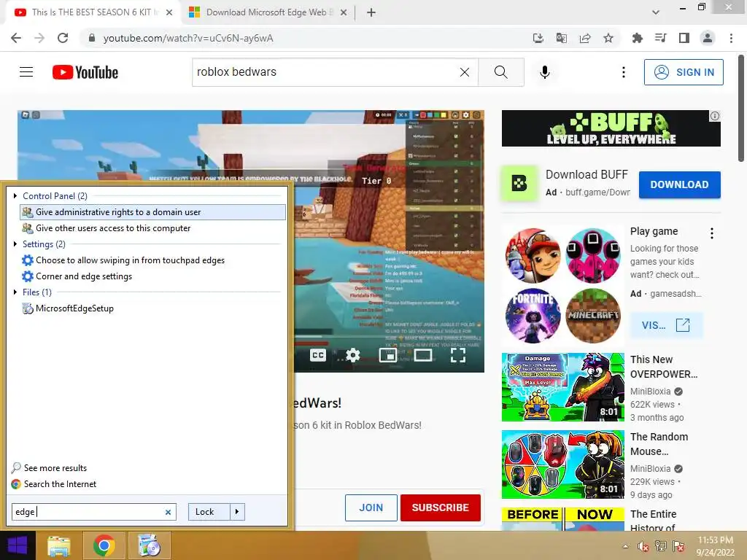Enter full screen on the video
Image resolution: width=747 pixels, height=560 pixels.
[458, 355]
